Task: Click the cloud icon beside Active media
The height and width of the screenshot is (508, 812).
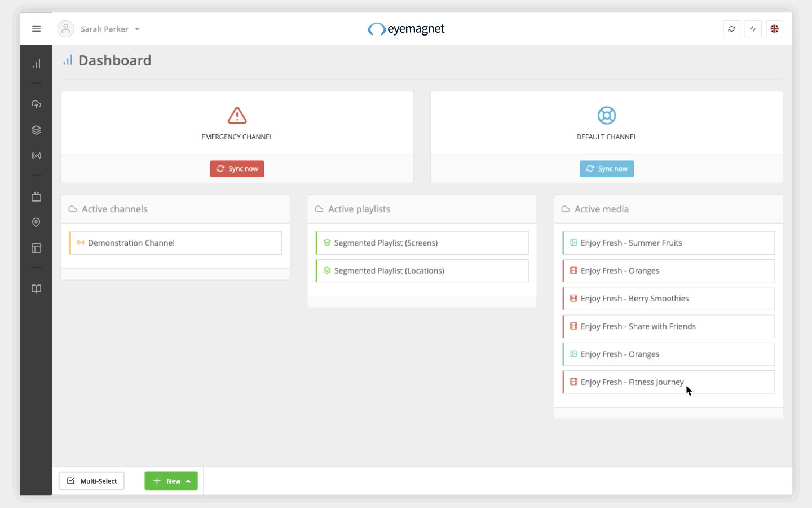Action: click(566, 209)
